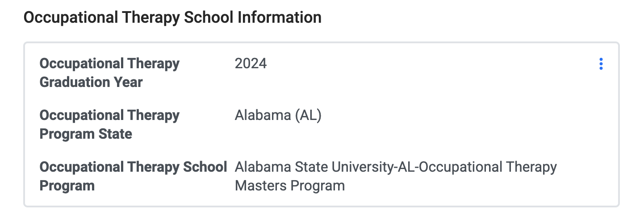The image size is (644, 223).
Task: Click the Alabama (AL) state value
Action: (x=278, y=116)
